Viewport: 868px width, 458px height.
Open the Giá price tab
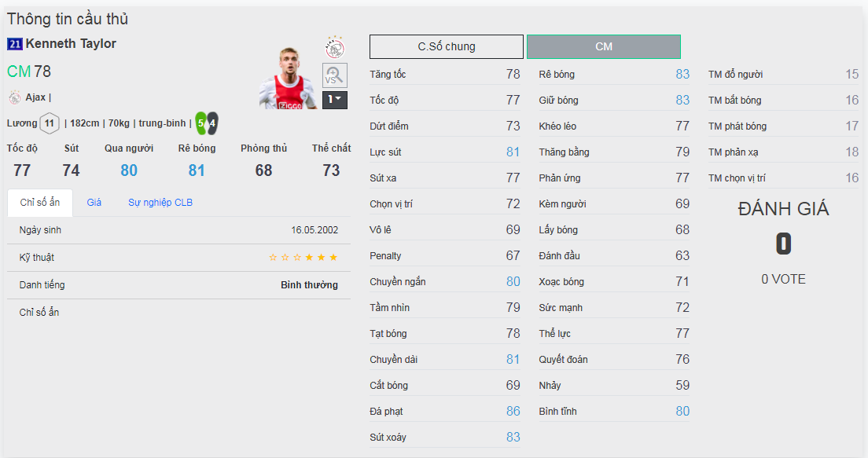pyautogui.click(x=94, y=203)
